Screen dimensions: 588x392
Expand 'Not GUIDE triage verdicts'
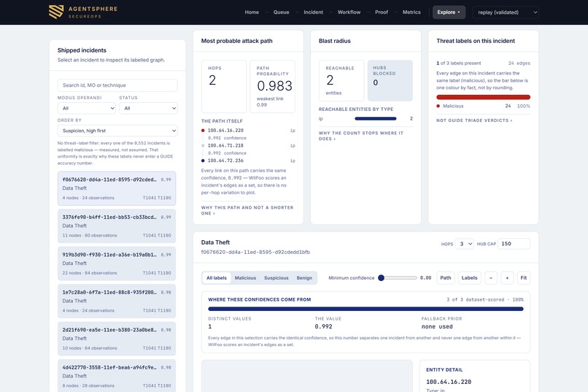pyautogui.click(x=474, y=120)
